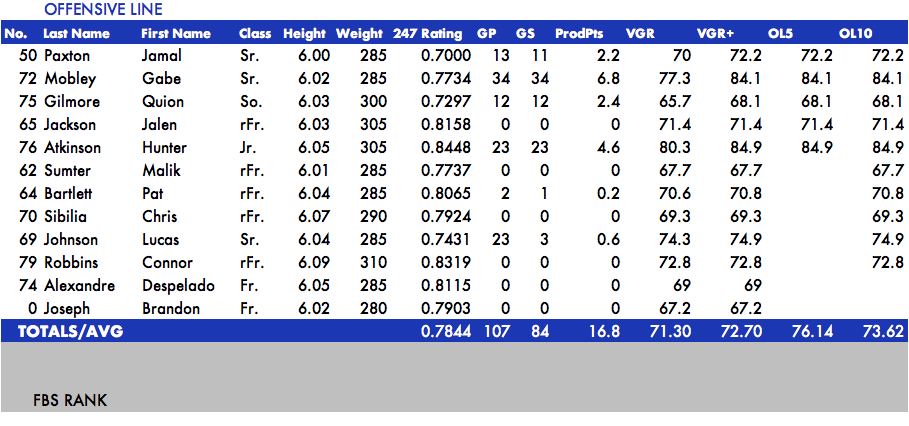
Task: Click the 247 Rating column header
Action: point(427,34)
